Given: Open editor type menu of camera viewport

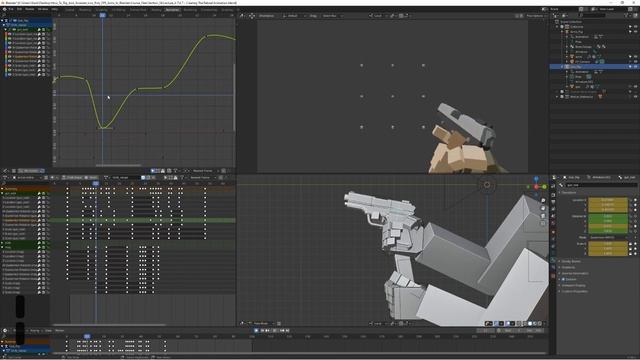Looking at the screenshot, I should pyautogui.click(x=242, y=16).
